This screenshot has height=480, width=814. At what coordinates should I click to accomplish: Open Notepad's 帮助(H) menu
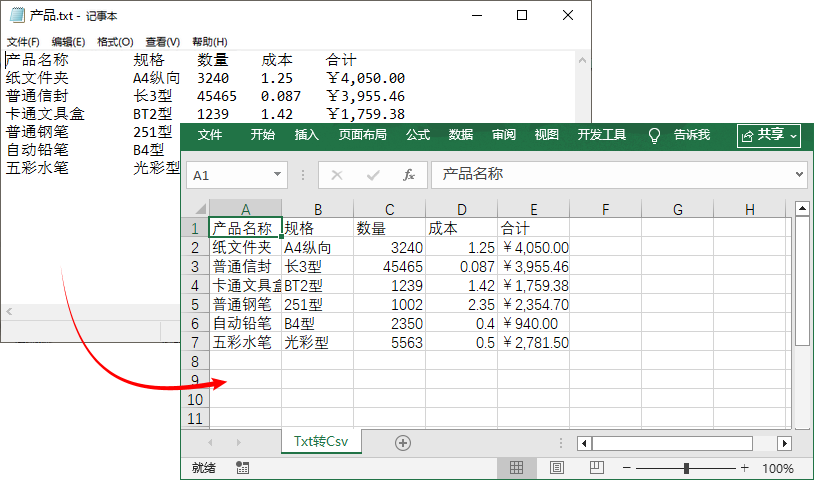210,42
